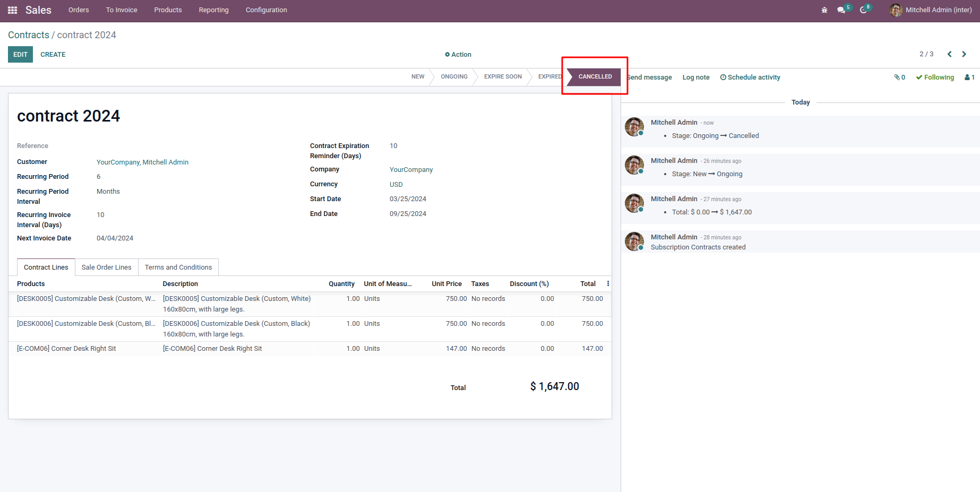The width and height of the screenshot is (980, 492).
Task: Open the conversations chat icon
Action: point(841,10)
